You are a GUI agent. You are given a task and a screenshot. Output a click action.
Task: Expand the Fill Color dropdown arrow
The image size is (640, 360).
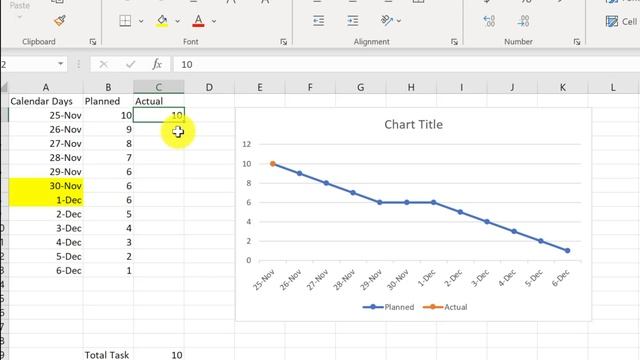178,21
